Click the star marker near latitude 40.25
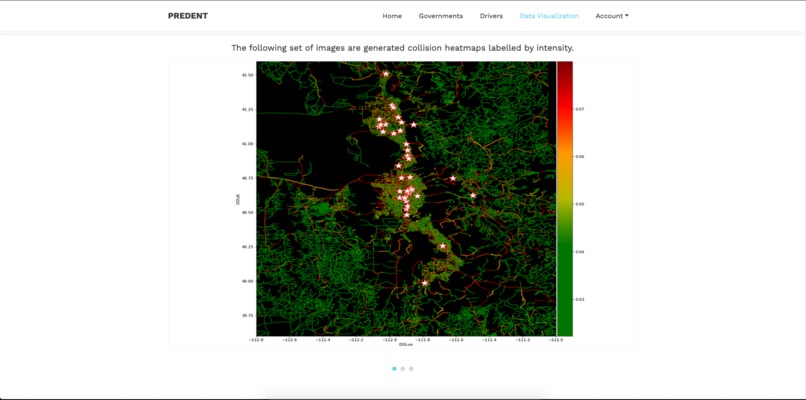The image size is (806, 400). pos(443,246)
